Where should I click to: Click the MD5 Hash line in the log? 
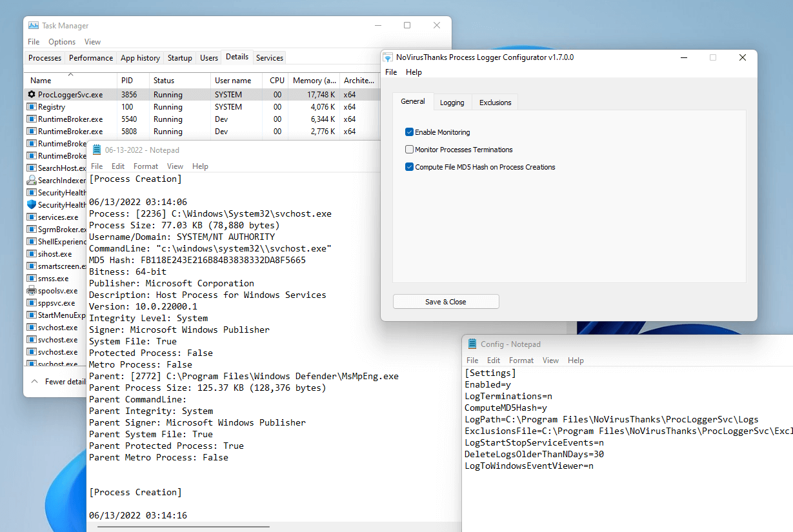(x=197, y=260)
